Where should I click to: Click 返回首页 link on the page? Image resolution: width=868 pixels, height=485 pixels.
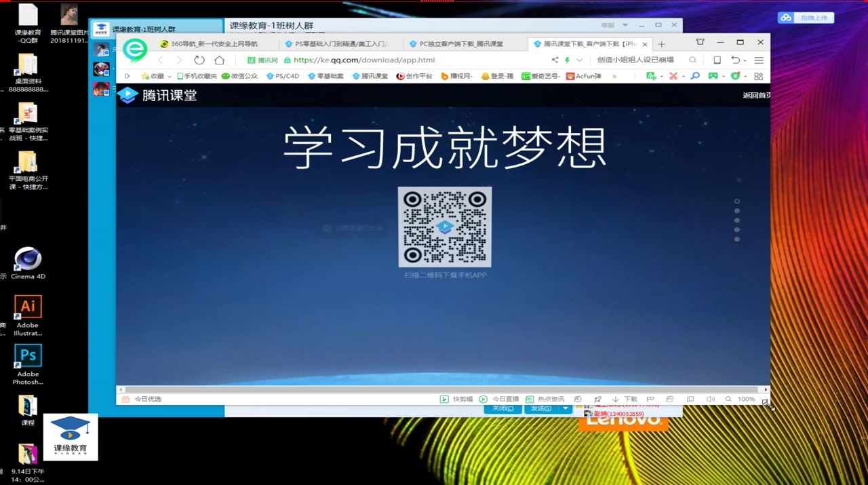(x=757, y=96)
